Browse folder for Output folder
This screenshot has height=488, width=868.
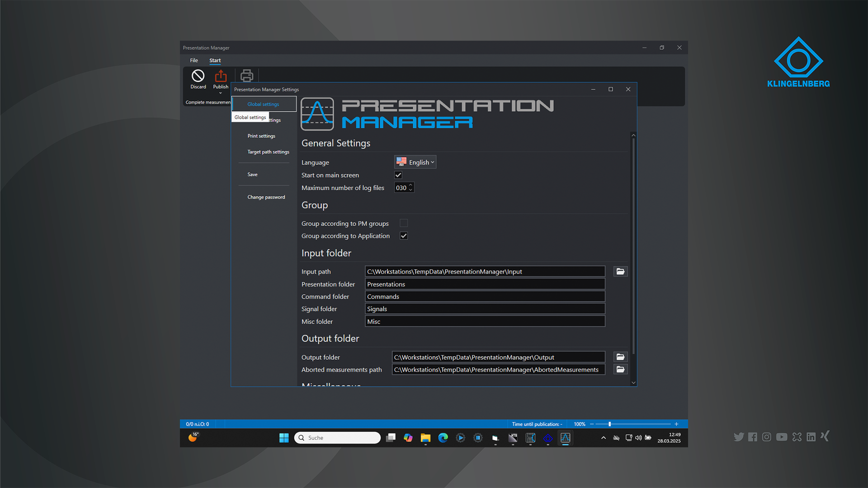click(621, 357)
